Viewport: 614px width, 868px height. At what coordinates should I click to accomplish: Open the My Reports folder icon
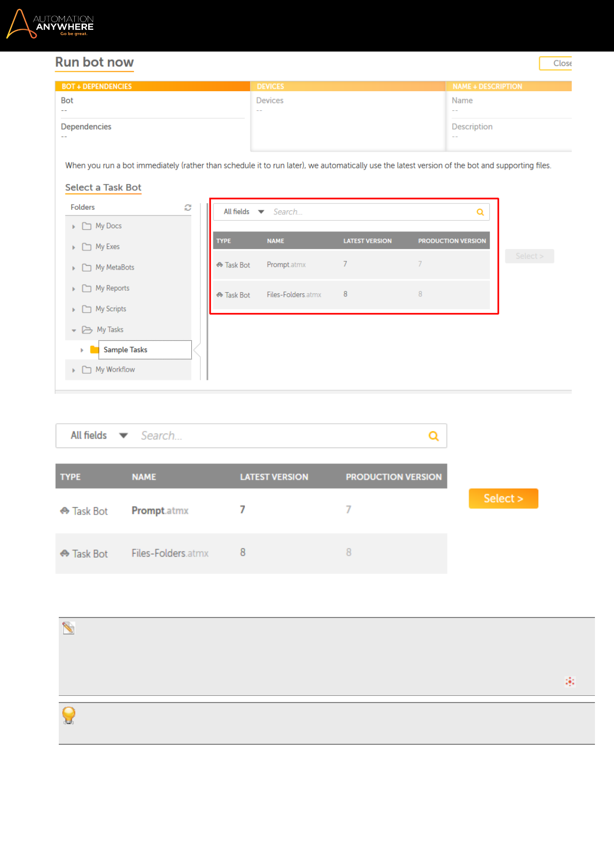click(87, 288)
